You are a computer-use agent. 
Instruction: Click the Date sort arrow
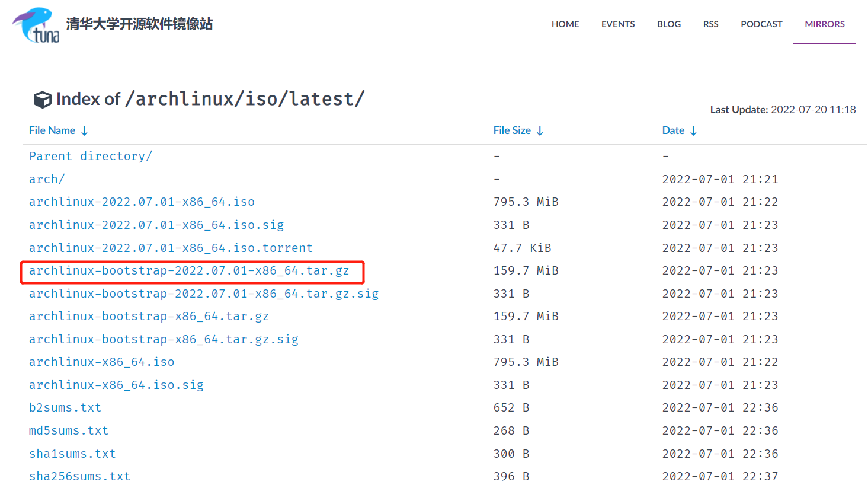point(693,131)
